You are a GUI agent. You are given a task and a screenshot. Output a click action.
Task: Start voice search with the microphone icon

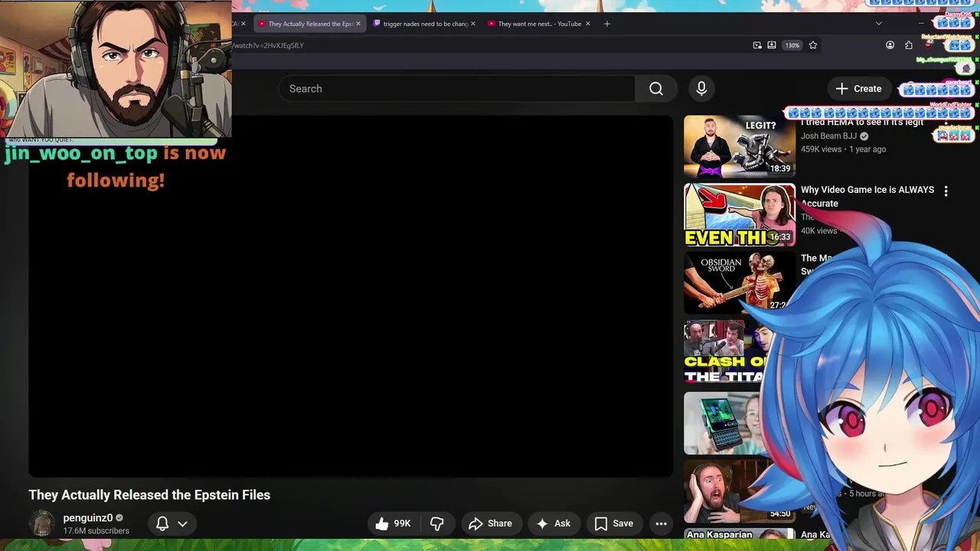(701, 89)
